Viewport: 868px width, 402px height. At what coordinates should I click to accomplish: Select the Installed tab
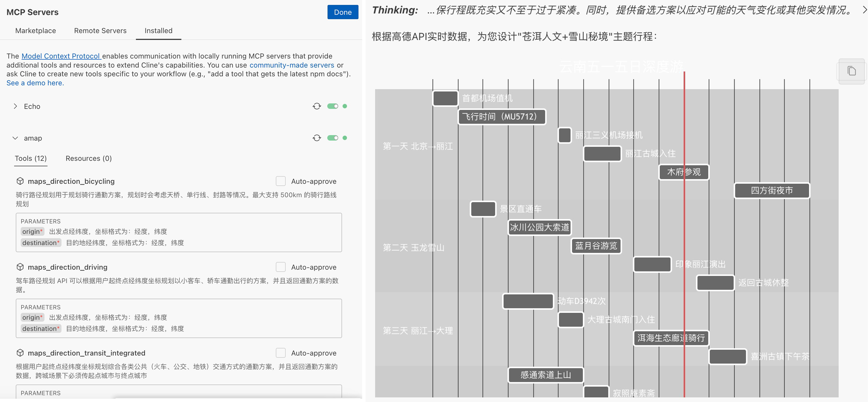click(158, 31)
